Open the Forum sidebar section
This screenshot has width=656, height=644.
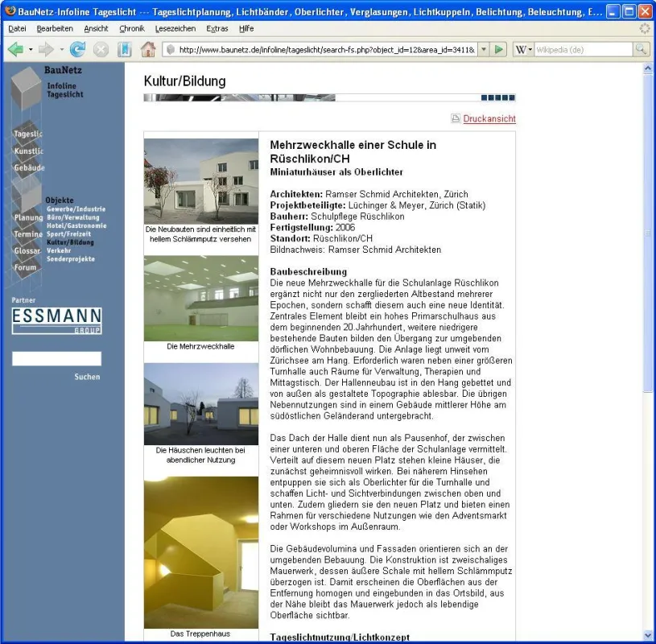[25, 267]
